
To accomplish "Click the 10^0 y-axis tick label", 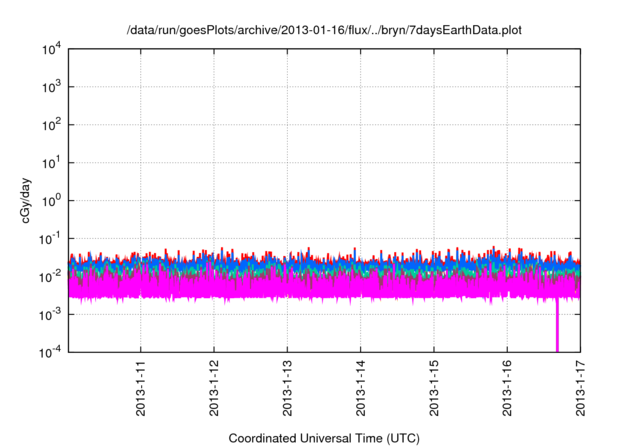I will (x=52, y=201).
